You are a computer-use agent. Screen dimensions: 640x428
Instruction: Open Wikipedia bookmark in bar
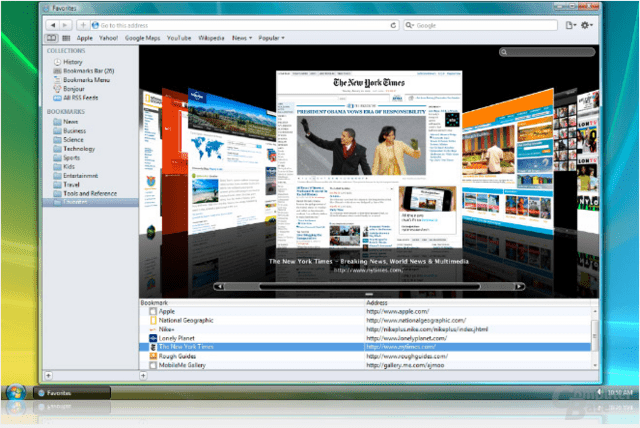211,38
